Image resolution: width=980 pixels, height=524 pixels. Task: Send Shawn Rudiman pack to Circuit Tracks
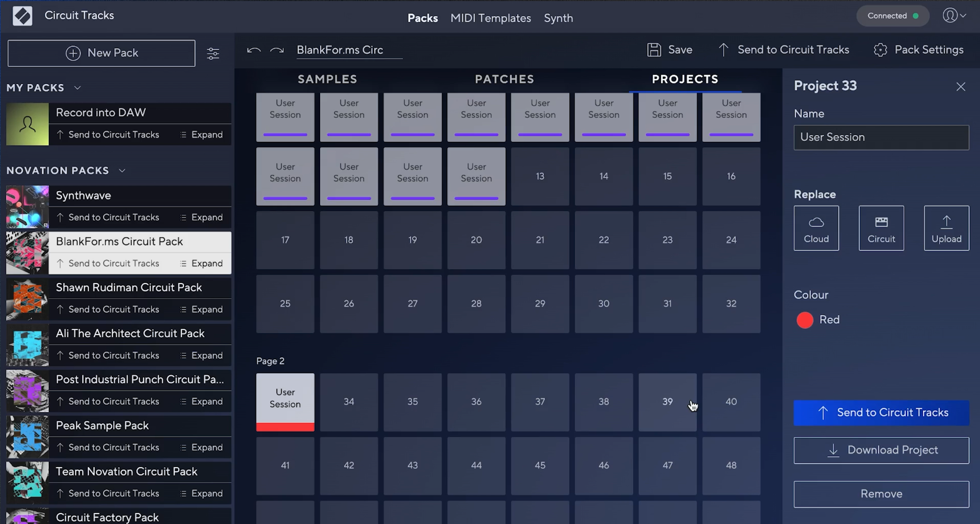click(108, 309)
